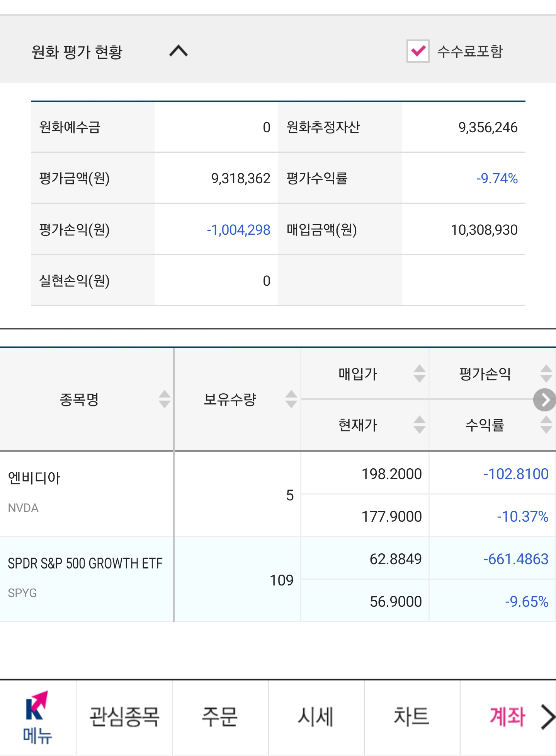This screenshot has width=556, height=756.
Task: Sort by 현재가 column arrows
Action: [420, 425]
